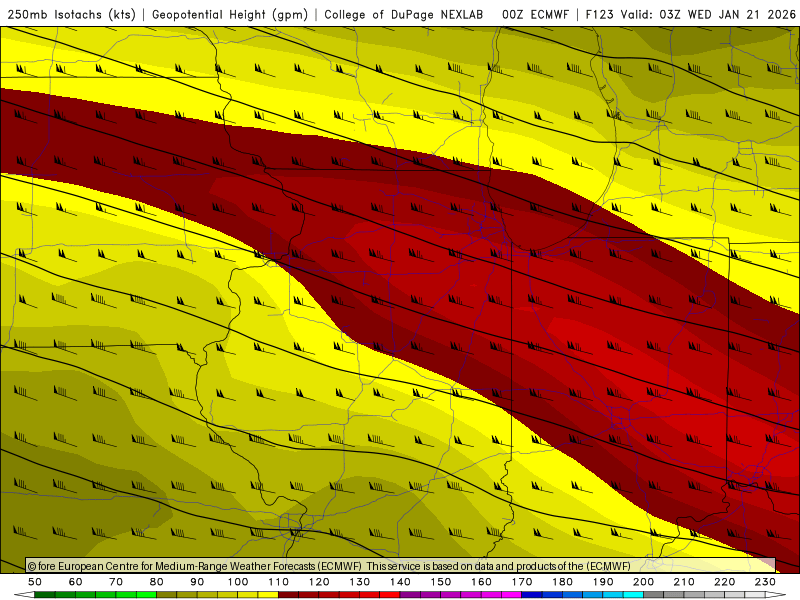Image resolution: width=800 pixels, height=600 pixels.
Task: Click the '130' label on the color scale
Action: click(x=359, y=582)
